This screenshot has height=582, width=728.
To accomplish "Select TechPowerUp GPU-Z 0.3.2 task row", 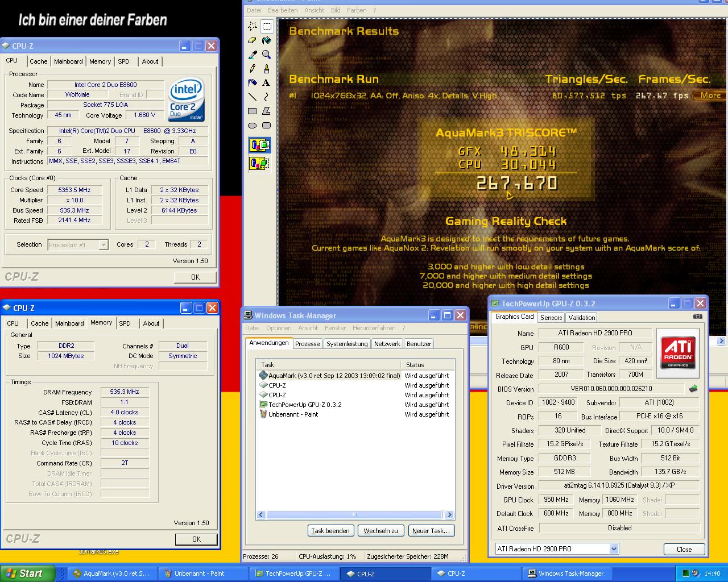I will point(356,405).
